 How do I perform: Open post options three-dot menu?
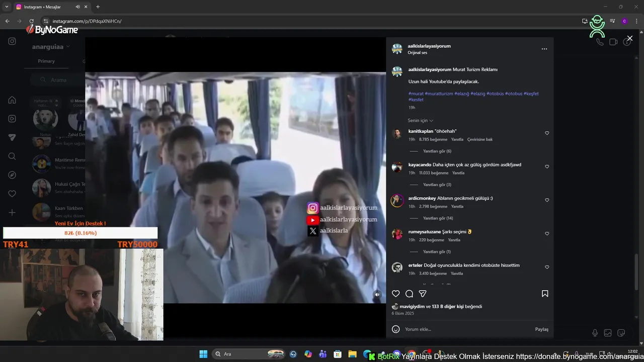pos(544,49)
